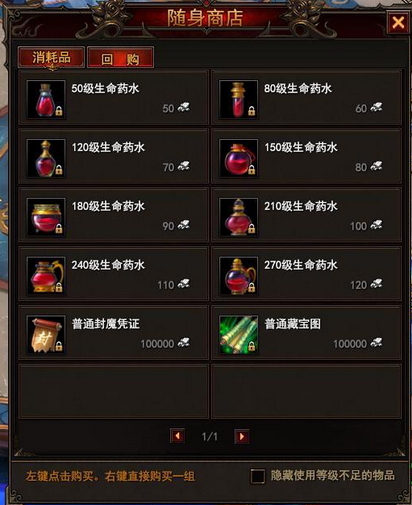Click the 1/1 page indicator
Viewport: 412px width, 505px height.
(x=210, y=436)
